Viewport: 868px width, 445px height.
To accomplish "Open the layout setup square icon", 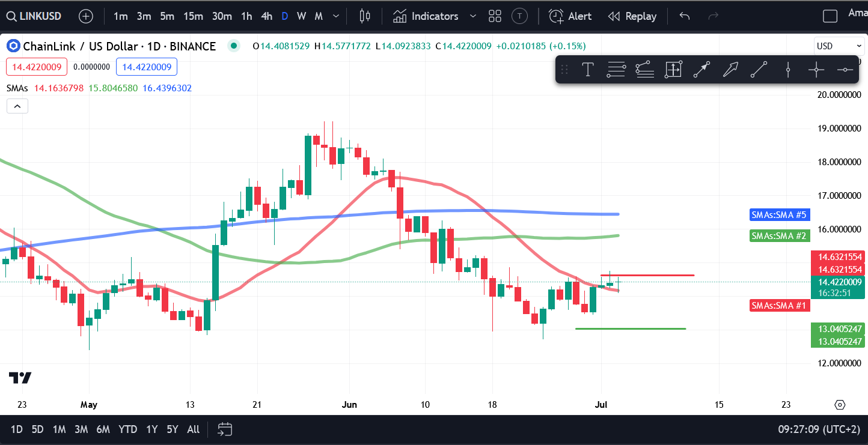I will click(x=830, y=16).
